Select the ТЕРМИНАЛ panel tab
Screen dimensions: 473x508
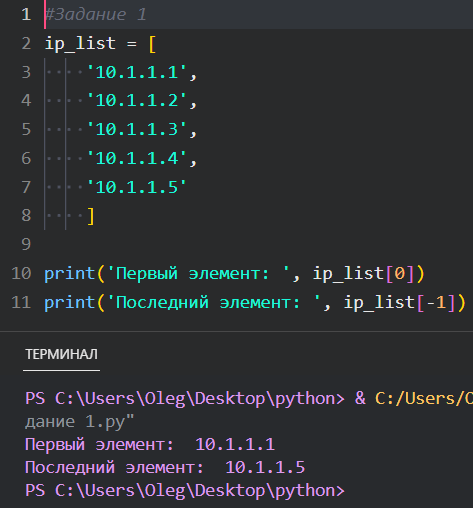point(62,354)
